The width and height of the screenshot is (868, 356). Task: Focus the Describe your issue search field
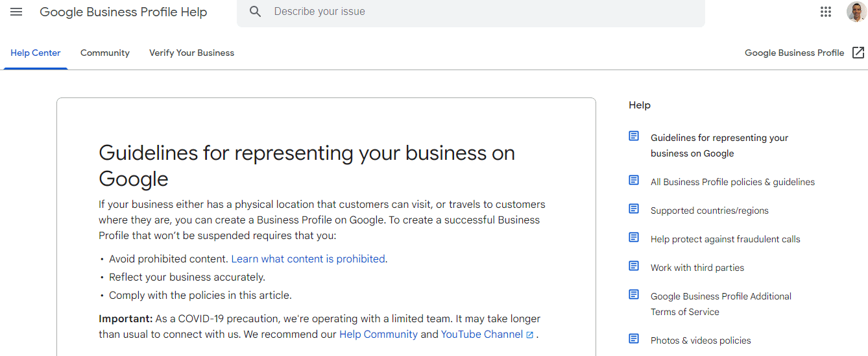470,12
